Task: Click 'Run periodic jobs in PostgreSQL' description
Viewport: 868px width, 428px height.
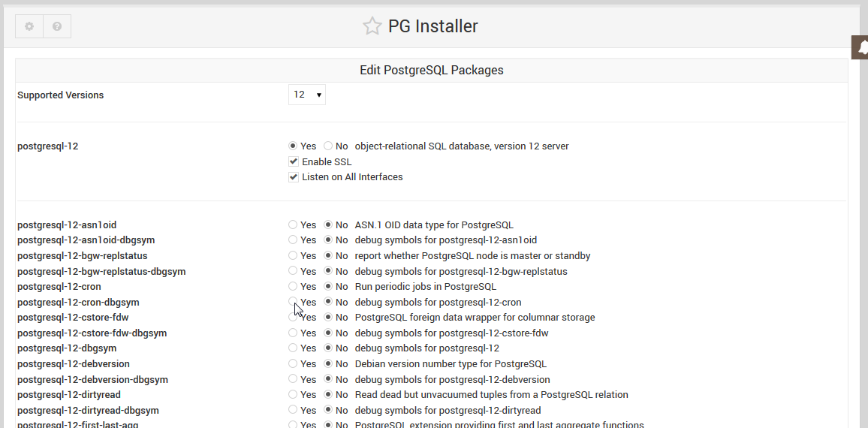Action: pos(426,286)
